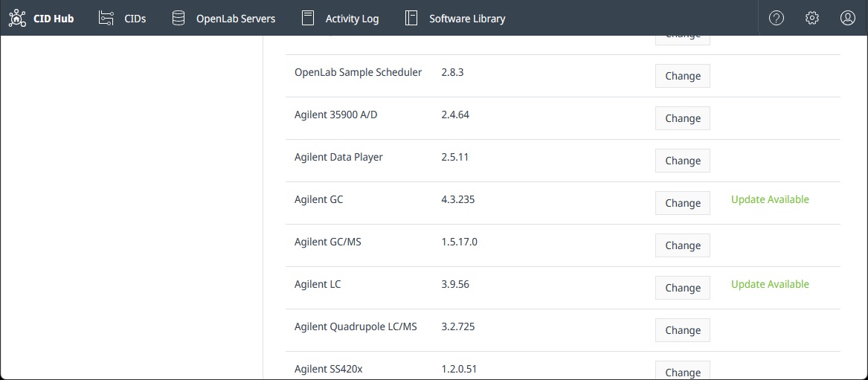Change Agilent Data Player version
The height and width of the screenshot is (380, 868).
point(683,161)
